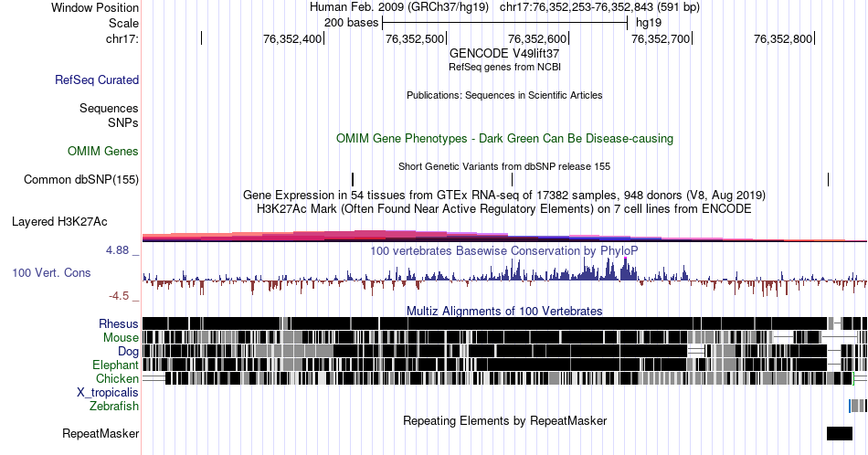868x455 pixels.
Task: Open the RefSeq genes from NCBI title
Action: 504,67
